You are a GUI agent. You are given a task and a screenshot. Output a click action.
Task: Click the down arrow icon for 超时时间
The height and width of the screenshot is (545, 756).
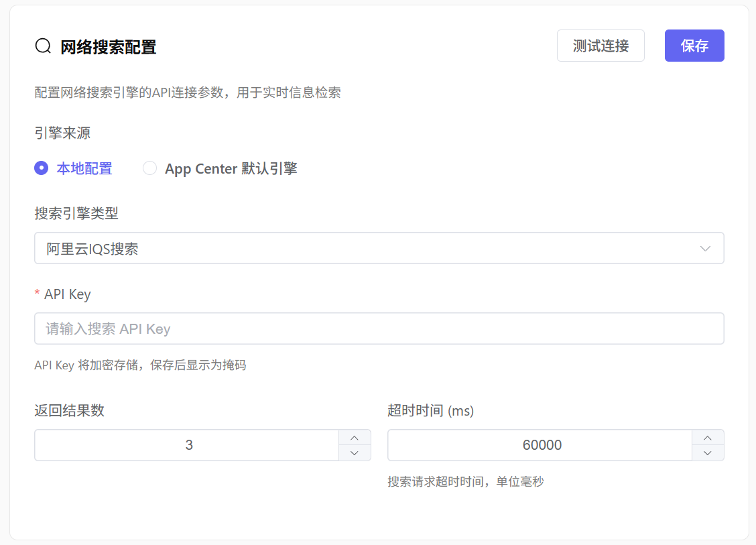point(708,452)
